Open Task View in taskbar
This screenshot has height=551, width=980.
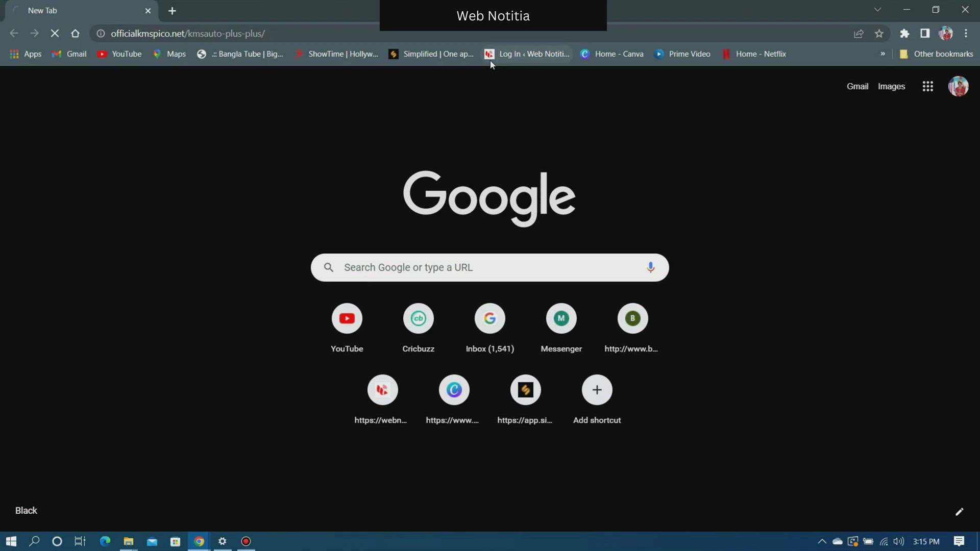click(80, 541)
